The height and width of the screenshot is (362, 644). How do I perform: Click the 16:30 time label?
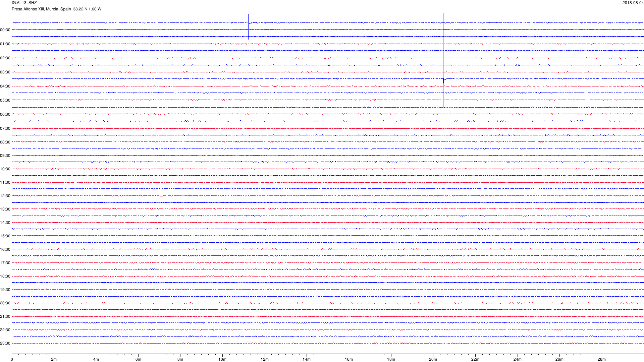click(5, 249)
